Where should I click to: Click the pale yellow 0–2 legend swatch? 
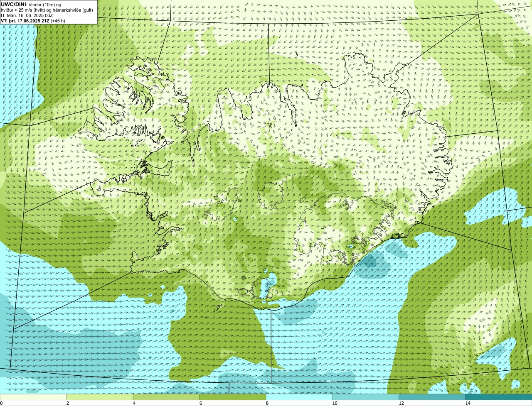[33, 397]
